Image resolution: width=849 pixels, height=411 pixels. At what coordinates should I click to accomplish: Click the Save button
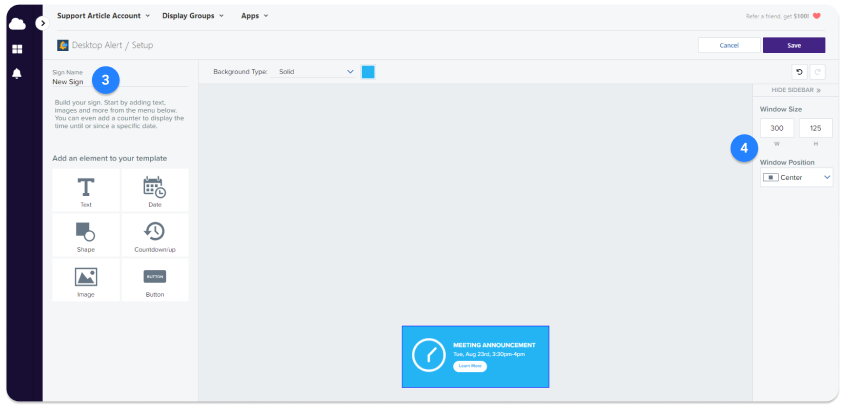(794, 45)
